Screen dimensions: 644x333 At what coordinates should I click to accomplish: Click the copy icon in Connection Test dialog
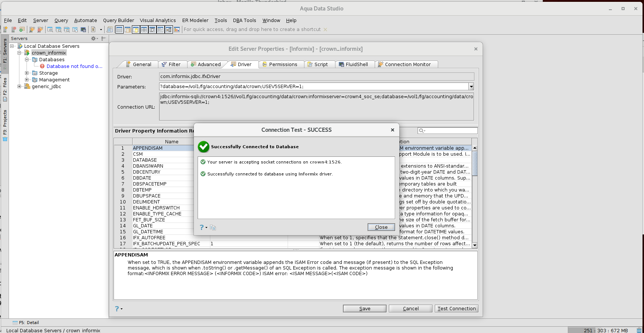pos(213,227)
